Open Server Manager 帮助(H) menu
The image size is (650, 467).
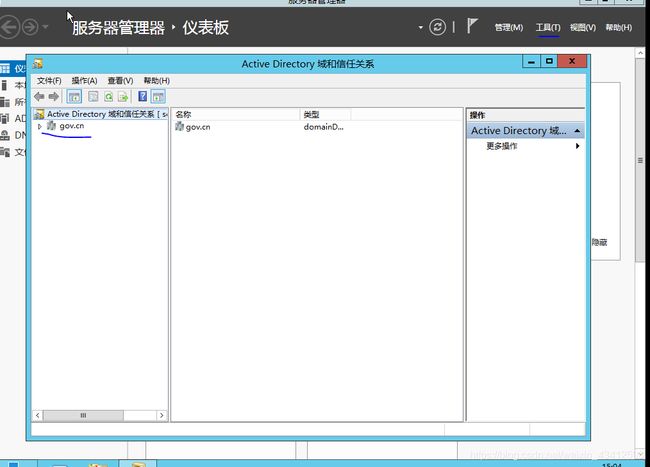tap(618, 27)
